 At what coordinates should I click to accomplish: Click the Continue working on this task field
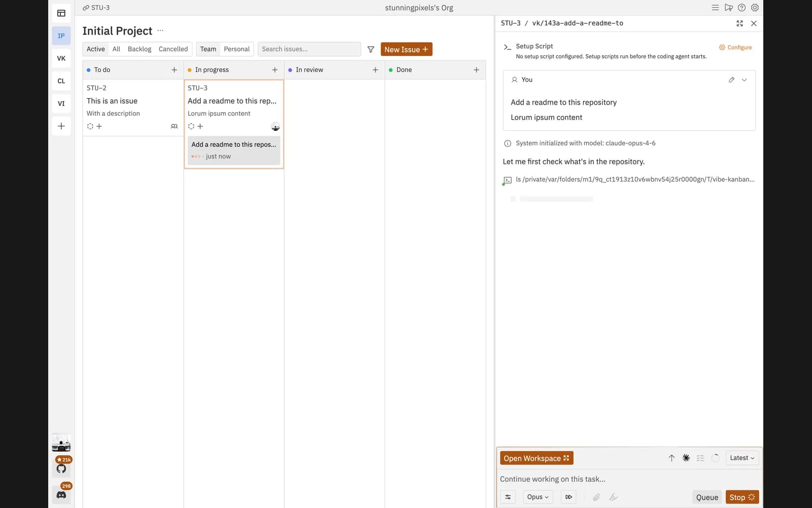[629, 479]
